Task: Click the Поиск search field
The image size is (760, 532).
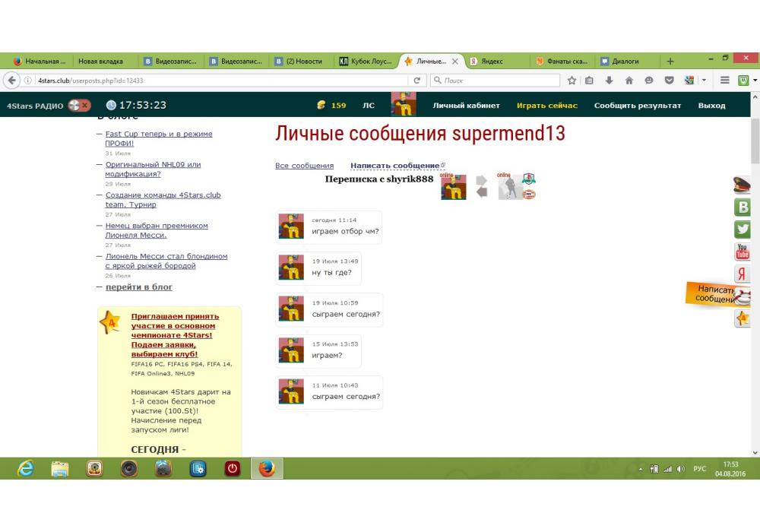Action: coord(496,81)
